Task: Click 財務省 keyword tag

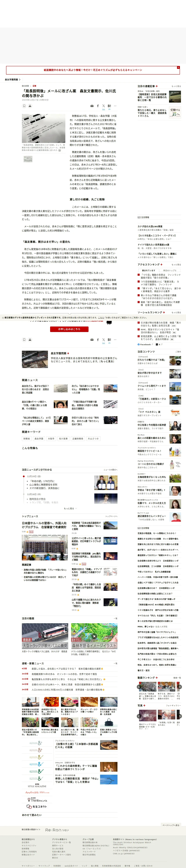Action: coord(27,439)
